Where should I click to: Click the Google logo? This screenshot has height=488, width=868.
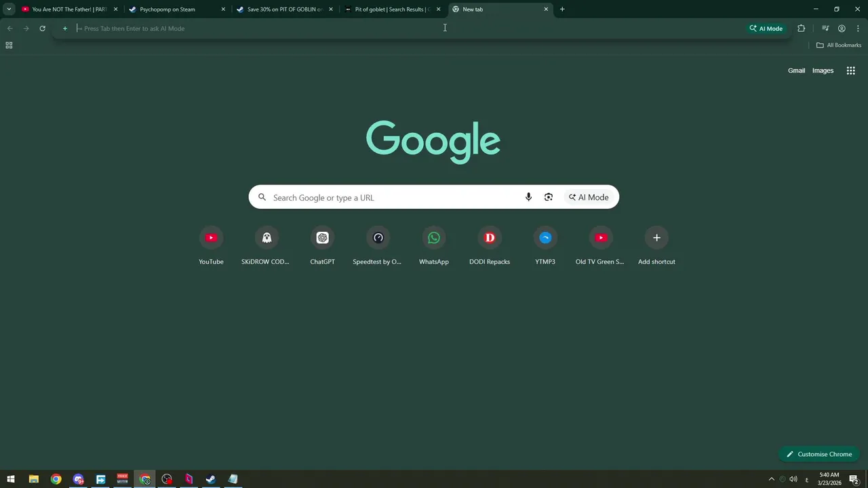[x=433, y=142]
